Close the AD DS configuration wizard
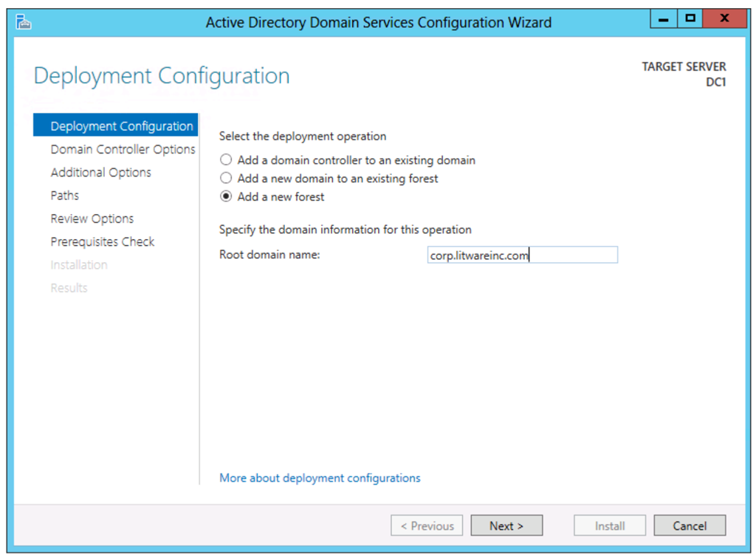756x558 pixels. coord(724,18)
